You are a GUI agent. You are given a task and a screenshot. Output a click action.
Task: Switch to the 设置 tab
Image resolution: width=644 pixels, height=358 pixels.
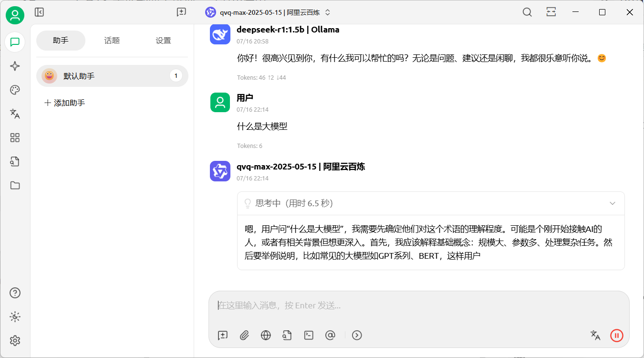163,41
